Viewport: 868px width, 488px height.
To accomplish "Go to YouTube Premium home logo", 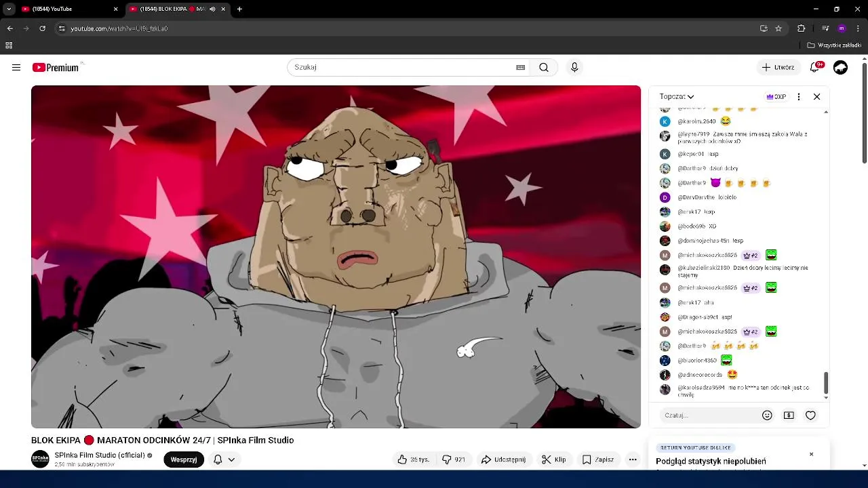I will [56, 67].
